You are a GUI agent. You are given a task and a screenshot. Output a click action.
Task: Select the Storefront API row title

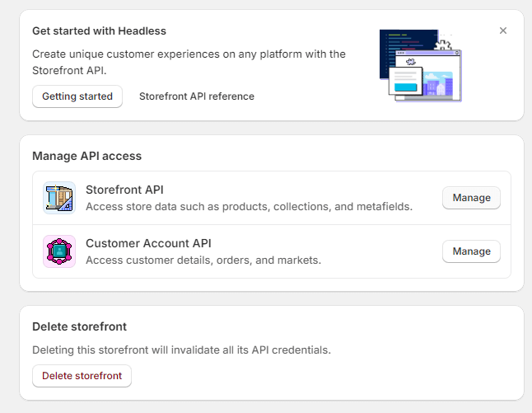[124, 190]
